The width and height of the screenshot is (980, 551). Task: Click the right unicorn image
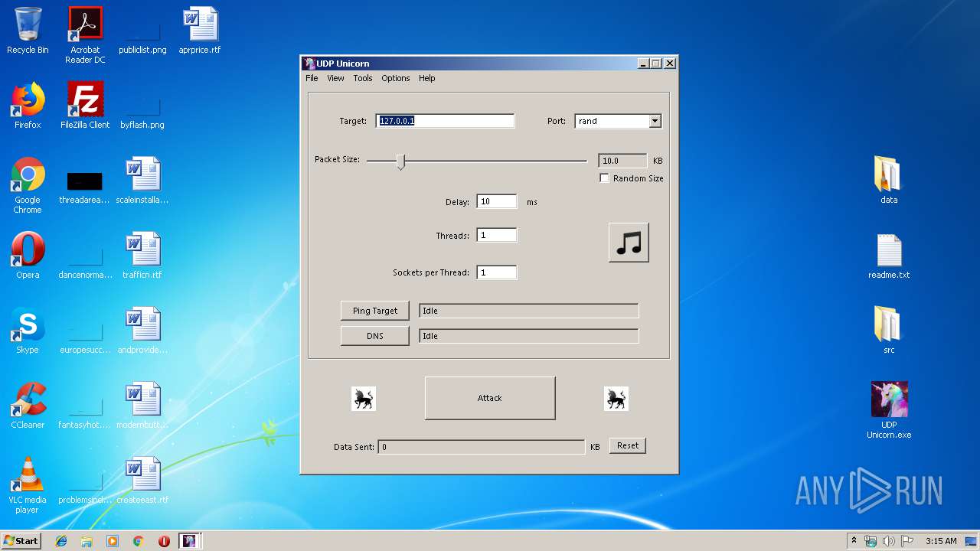(616, 398)
